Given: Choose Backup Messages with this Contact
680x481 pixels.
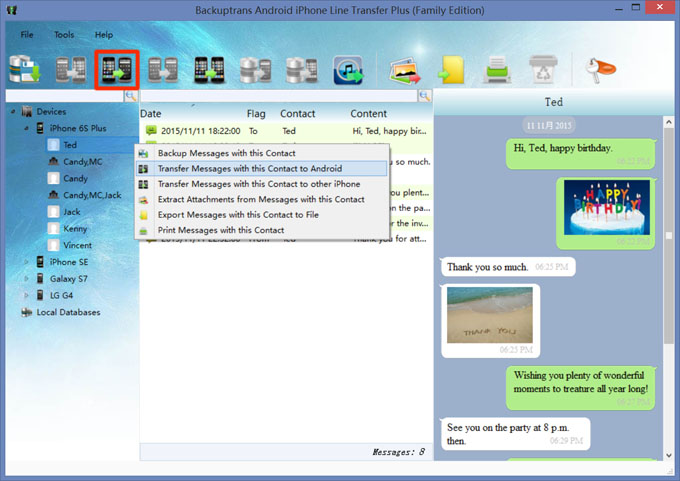Looking at the screenshot, I should (262, 153).
